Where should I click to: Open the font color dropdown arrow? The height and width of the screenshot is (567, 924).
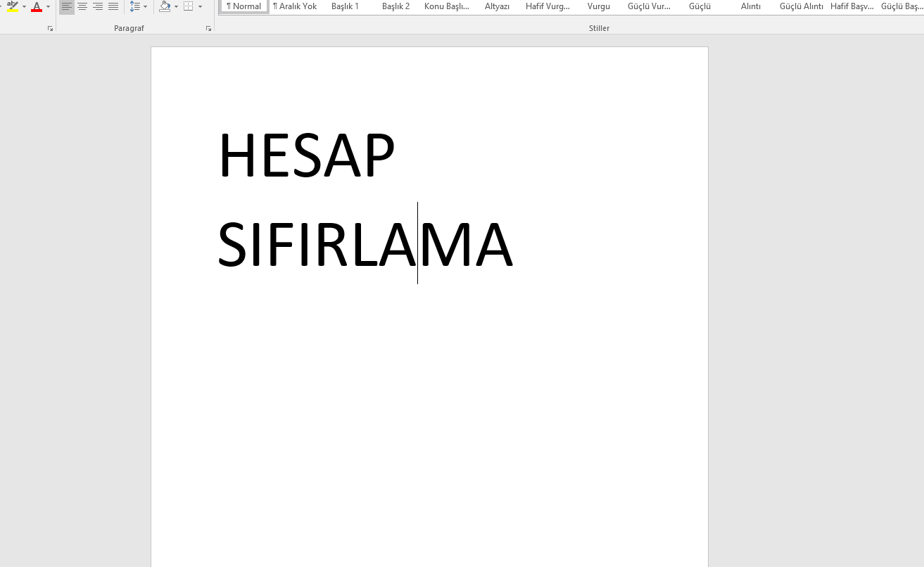[x=49, y=6]
